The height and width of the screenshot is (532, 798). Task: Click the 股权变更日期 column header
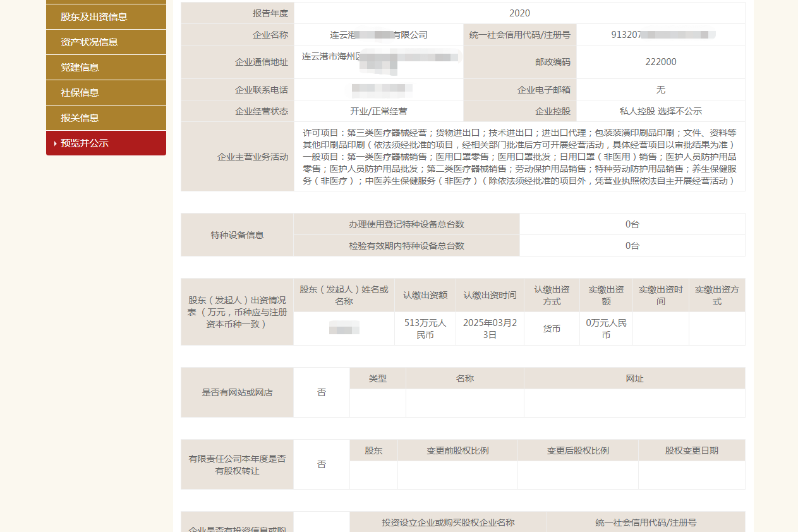pos(692,450)
